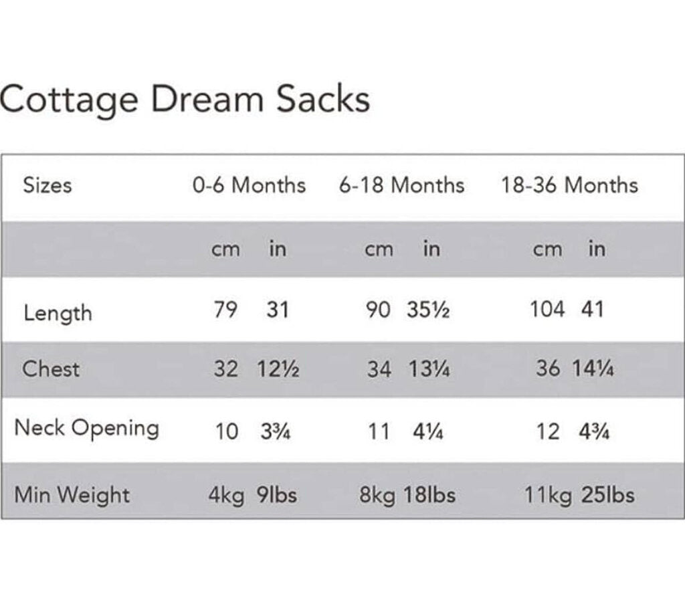Select the 12½ inch chest value
Image resolution: width=685 pixels, height=616 pixels.
pos(278,369)
